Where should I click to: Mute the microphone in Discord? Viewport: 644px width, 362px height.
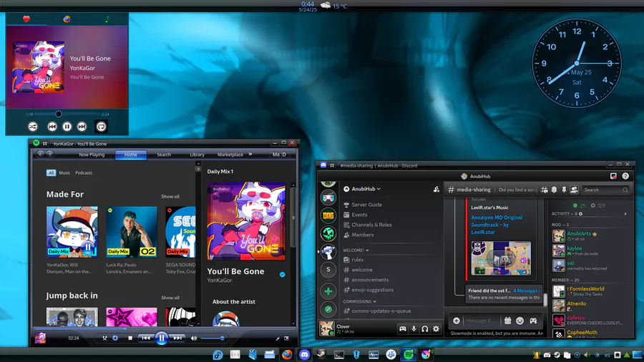point(414,329)
